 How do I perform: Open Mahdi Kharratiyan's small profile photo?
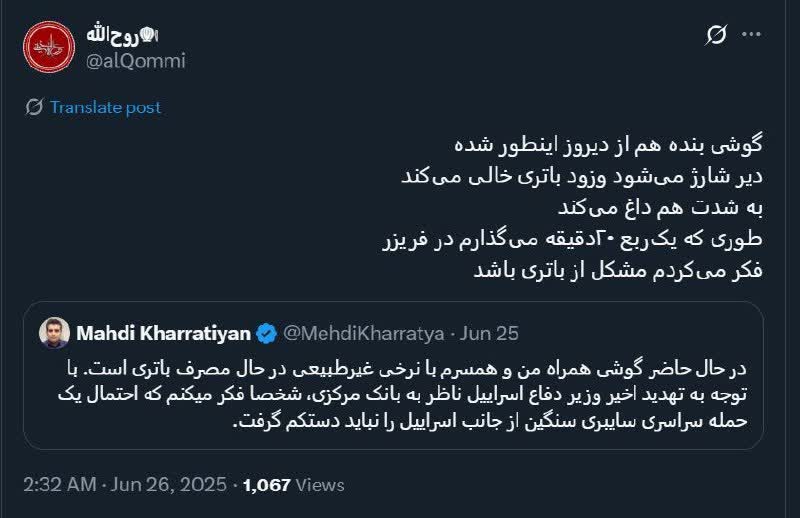[x=54, y=333]
